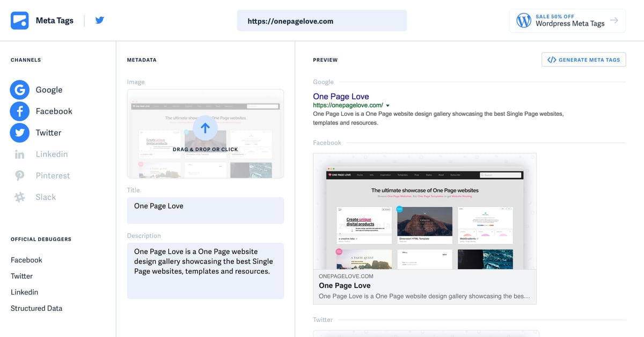Viewport: 644px width, 337px height.
Task: Click the Facebook card title One Page Love
Action: [x=345, y=285]
